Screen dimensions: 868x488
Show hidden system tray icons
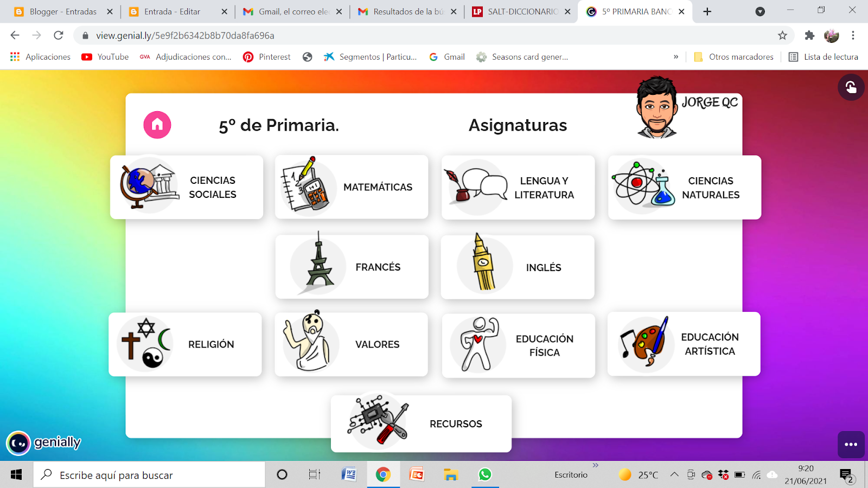674,474
